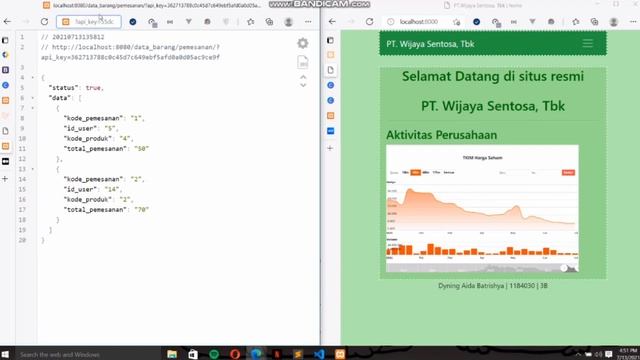Click the api_key address bar in left window
Image resolution: width=640 pixels, height=360 pixels.
click(x=89, y=22)
